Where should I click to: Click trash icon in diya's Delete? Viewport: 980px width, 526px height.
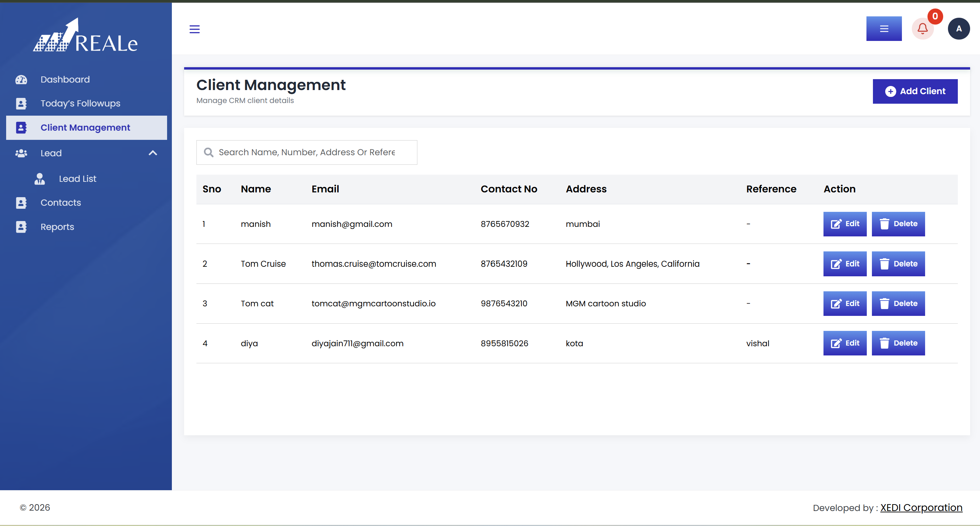click(884, 343)
